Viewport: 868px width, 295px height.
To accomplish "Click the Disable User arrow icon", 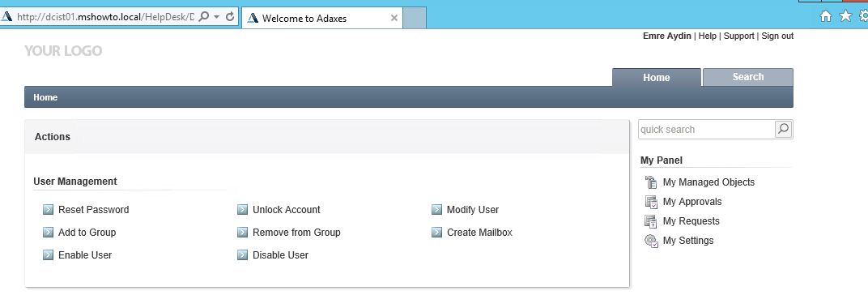I will tap(242, 255).
